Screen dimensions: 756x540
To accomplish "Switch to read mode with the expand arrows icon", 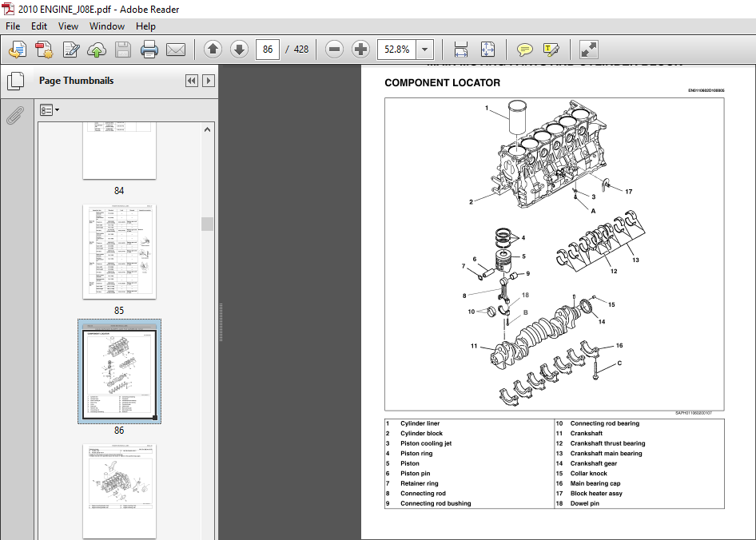I will 588,50.
